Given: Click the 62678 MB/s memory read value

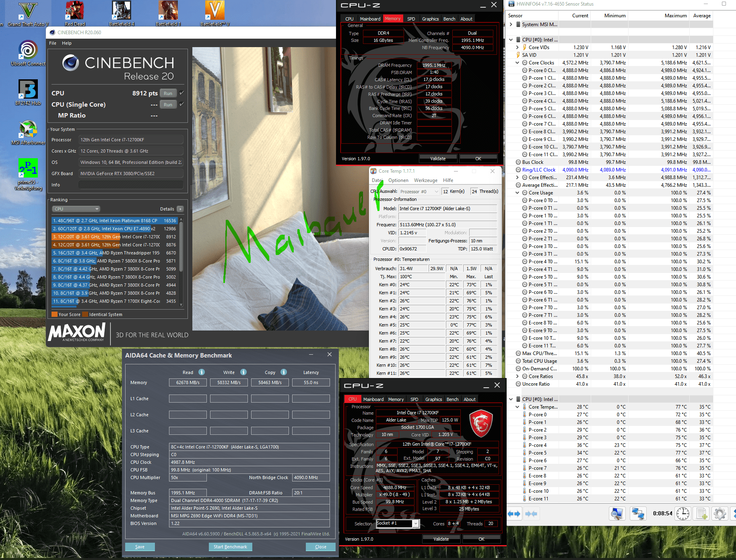Looking at the screenshot, I should point(188,382).
